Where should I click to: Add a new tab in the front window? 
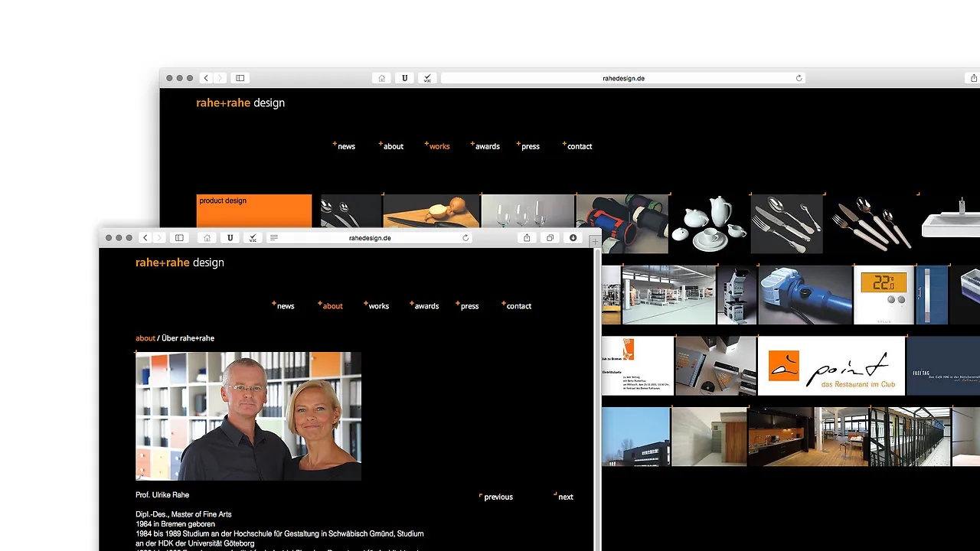coord(595,241)
